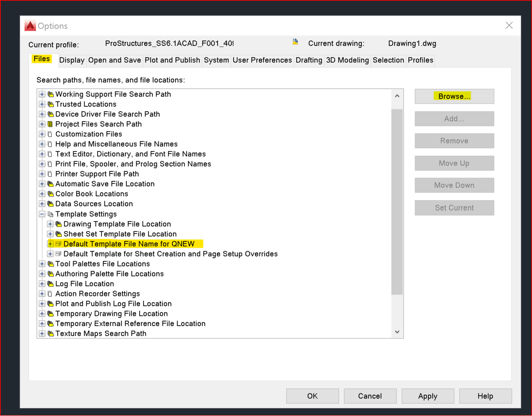532x416 pixels.
Task: Expand the Action Recorder Settings node
Action: [42, 294]
